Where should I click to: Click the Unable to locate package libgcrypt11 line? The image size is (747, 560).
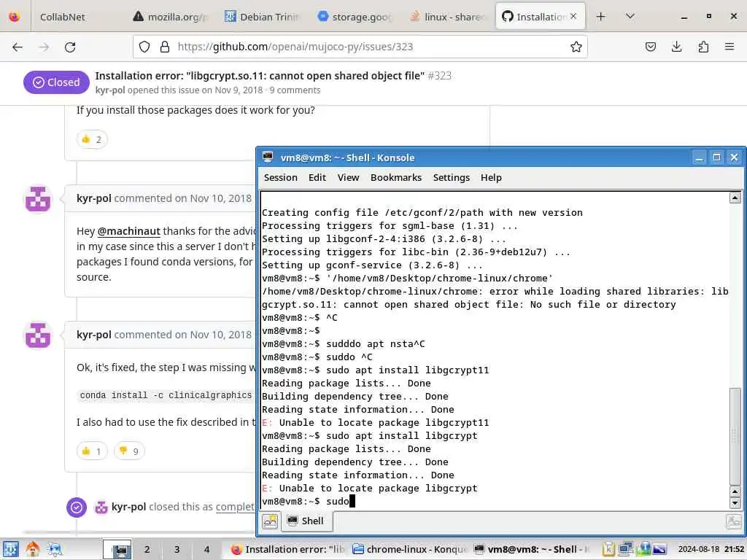[x=376, y=422]
